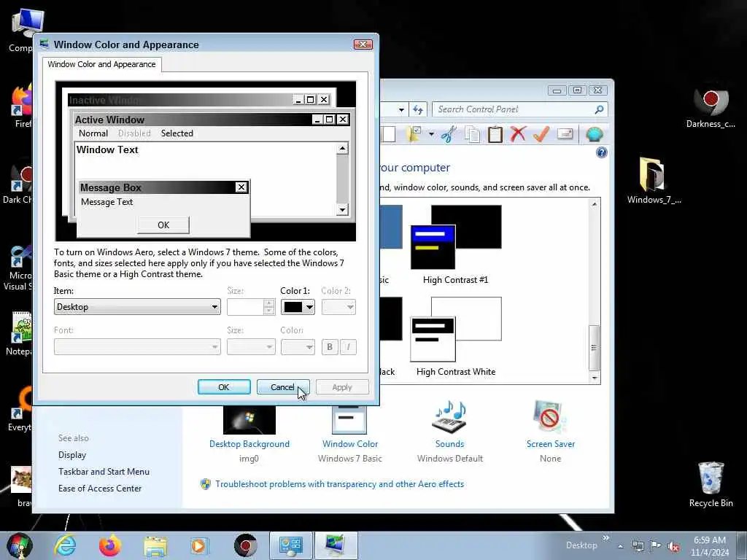Open Taskbar and Start Menu link
The width and height of the screenshot is (747, 560).
104,472
